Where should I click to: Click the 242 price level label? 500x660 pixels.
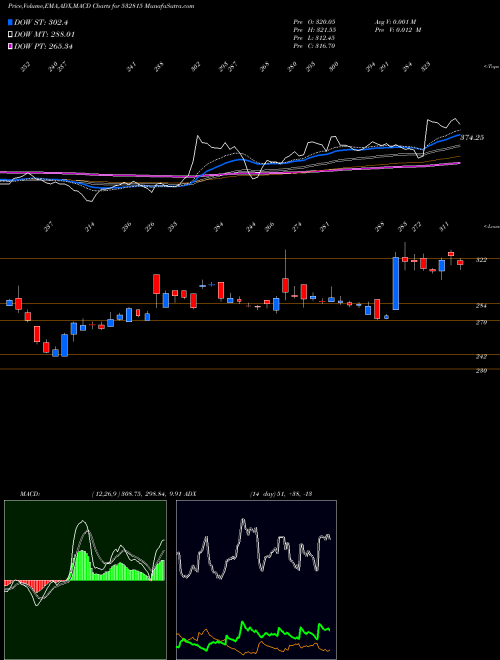point(481,357)
